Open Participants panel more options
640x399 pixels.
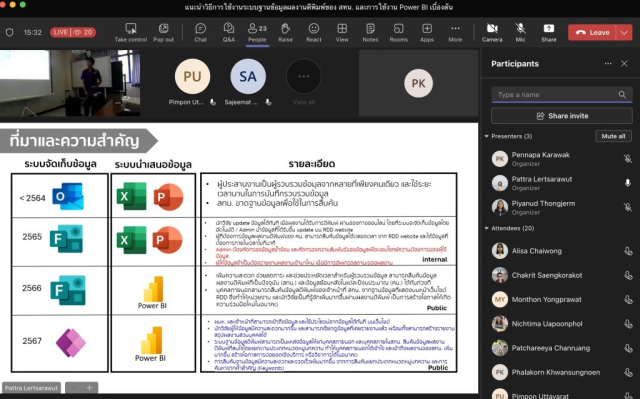click(608, 64)
